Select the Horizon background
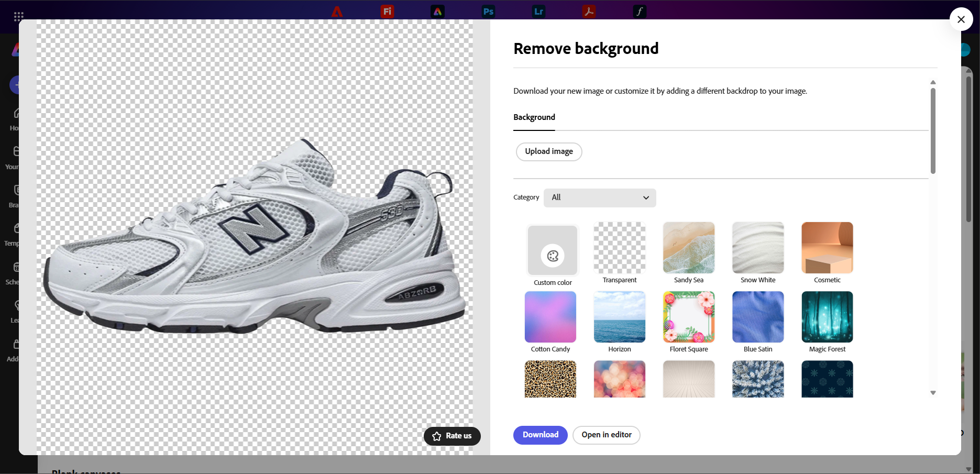 (620, 317)
